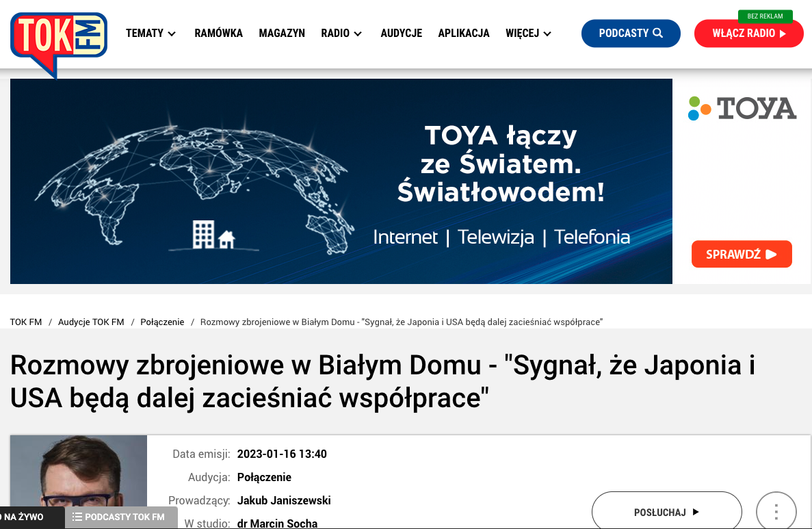812x529 pixels.
Task: Open PODCASTY TOK FM list tab
Action: (x=121, y=517)
